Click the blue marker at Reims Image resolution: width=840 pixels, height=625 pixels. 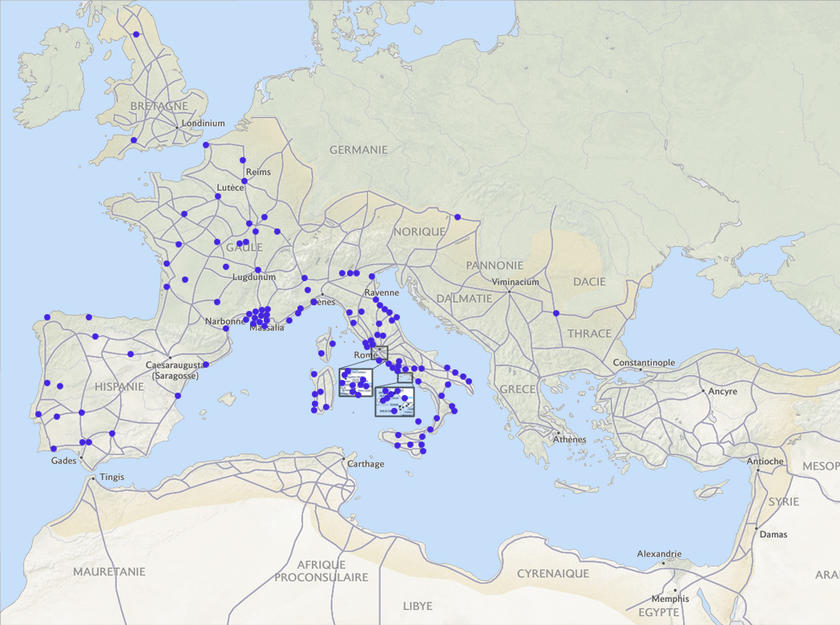244,181
